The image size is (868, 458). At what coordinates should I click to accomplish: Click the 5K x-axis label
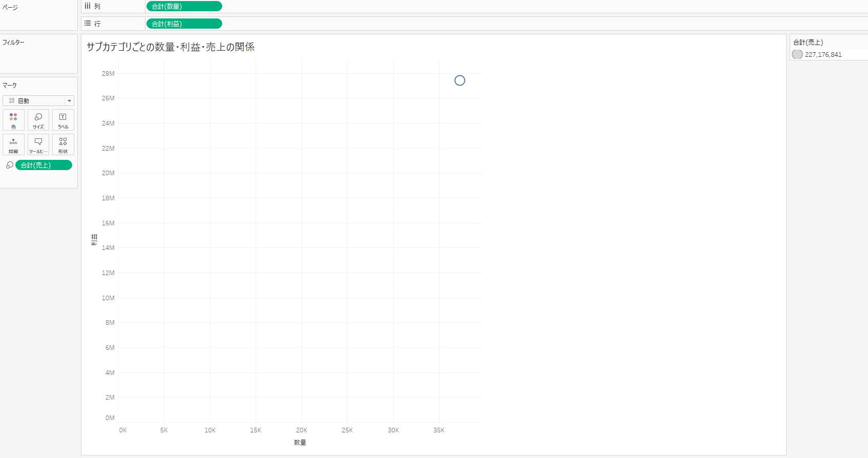click(164, 430)
